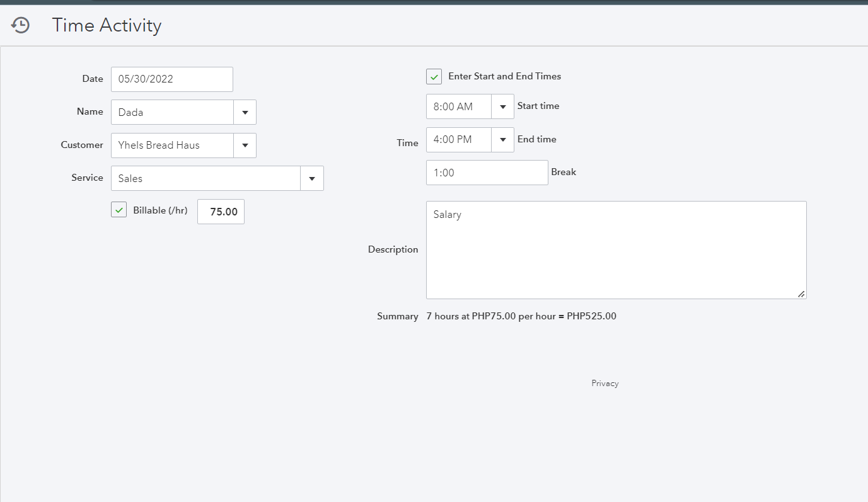The image size is (868, 502).
Task: Open the Service dropdown arrow
Action: 312,179
